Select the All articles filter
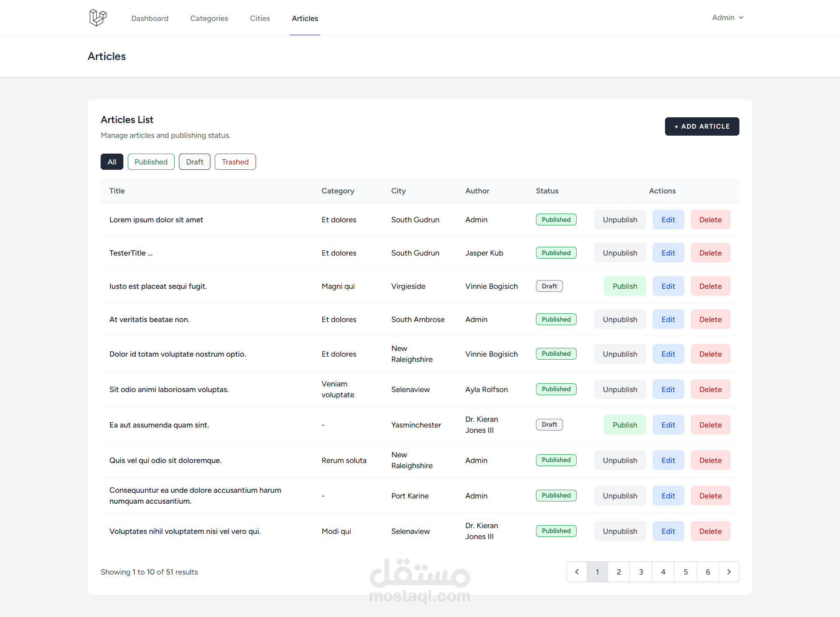The width and height of the screenshot is (840, 617). tap(112, 162)
